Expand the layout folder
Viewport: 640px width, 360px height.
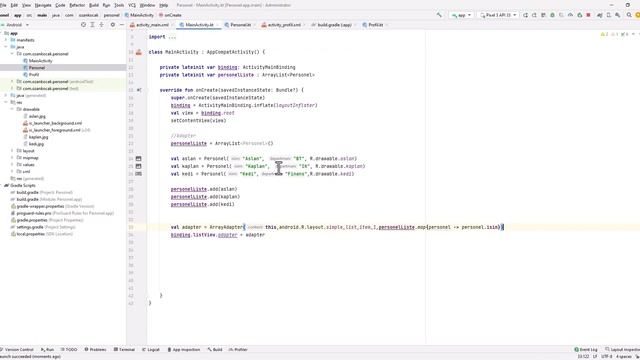pyautogui.click(x=12, y=151)
